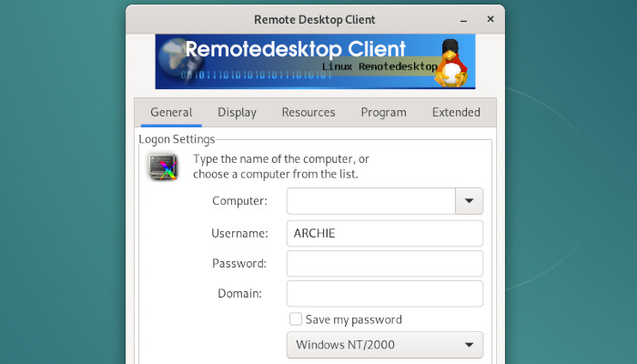637x364 pixels.
Task: Close the Remote Desktop Client window
Action: click(490, 19)
